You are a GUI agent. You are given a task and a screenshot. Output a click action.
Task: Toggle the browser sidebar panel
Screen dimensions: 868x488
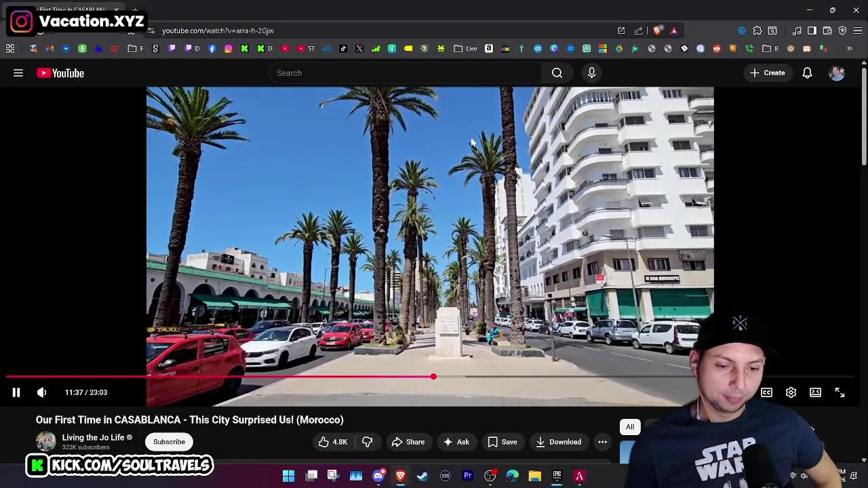812,30
